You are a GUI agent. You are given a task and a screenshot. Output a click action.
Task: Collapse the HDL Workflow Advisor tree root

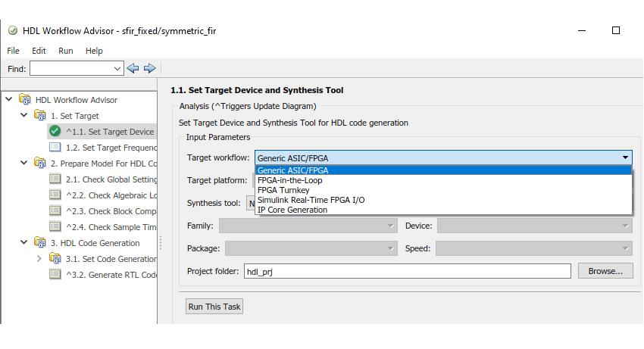9,100
